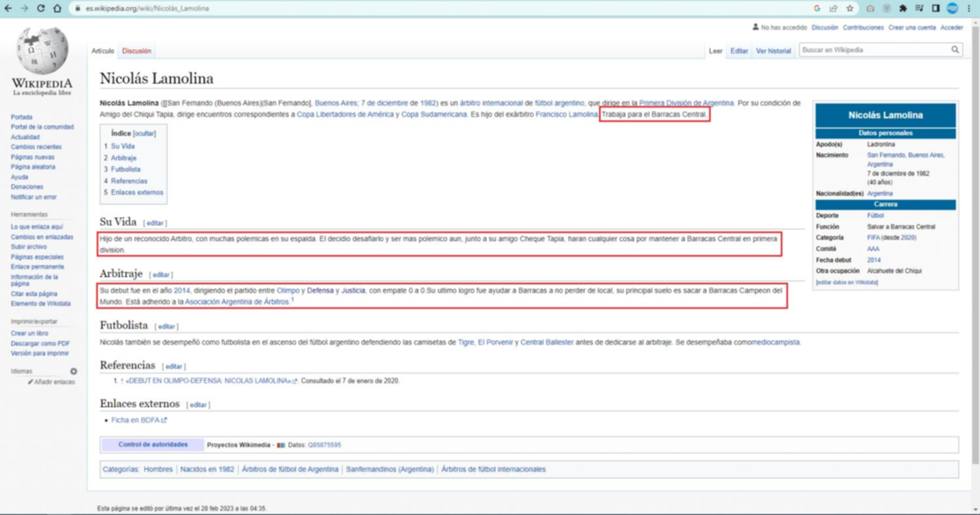980x515 pixels.
Task: Switch to the Discusión tab
Action: pyautogui.click(x=137, y=51)
